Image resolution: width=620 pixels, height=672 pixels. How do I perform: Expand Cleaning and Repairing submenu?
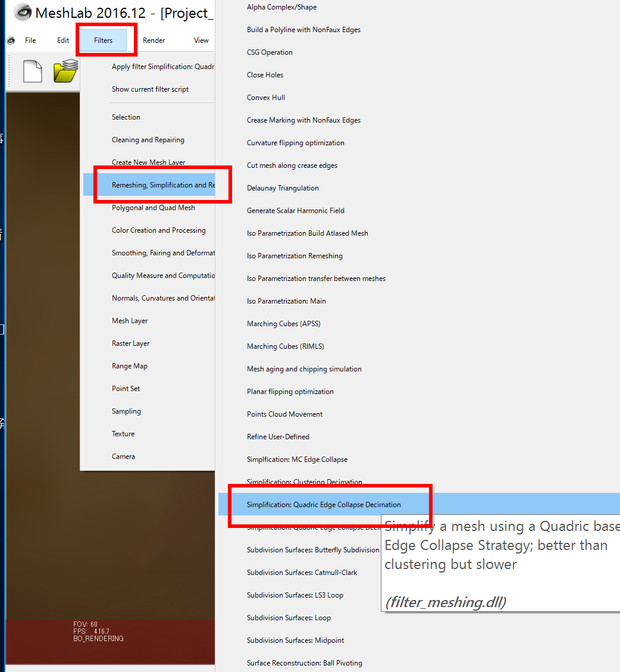tap(149, 140)
